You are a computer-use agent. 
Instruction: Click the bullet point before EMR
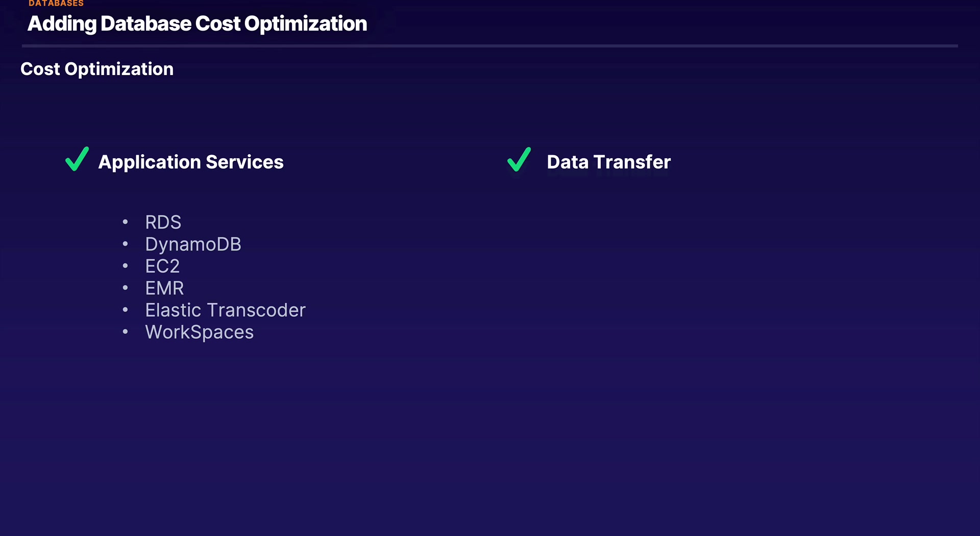pyautogui.click(x=125, y=288)
